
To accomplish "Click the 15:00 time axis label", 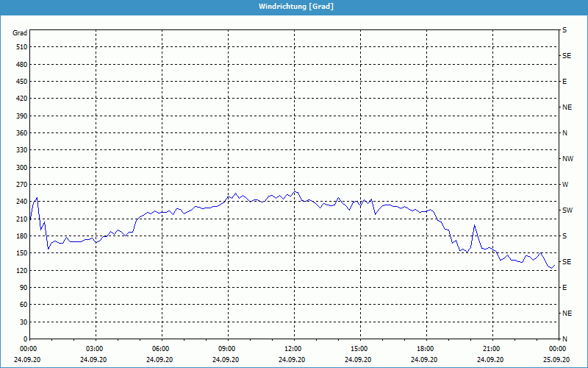I will 359,349.
